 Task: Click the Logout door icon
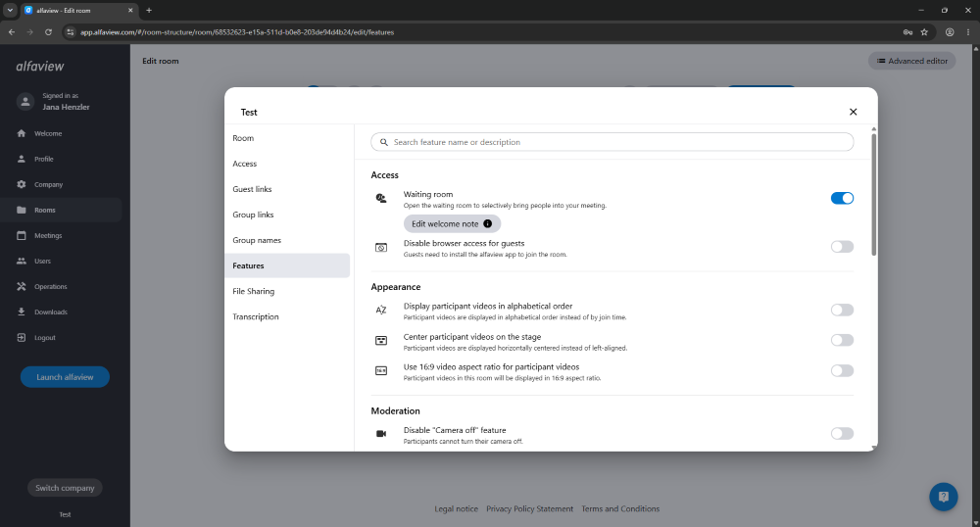pyautogui.click(x=22, y=337)
